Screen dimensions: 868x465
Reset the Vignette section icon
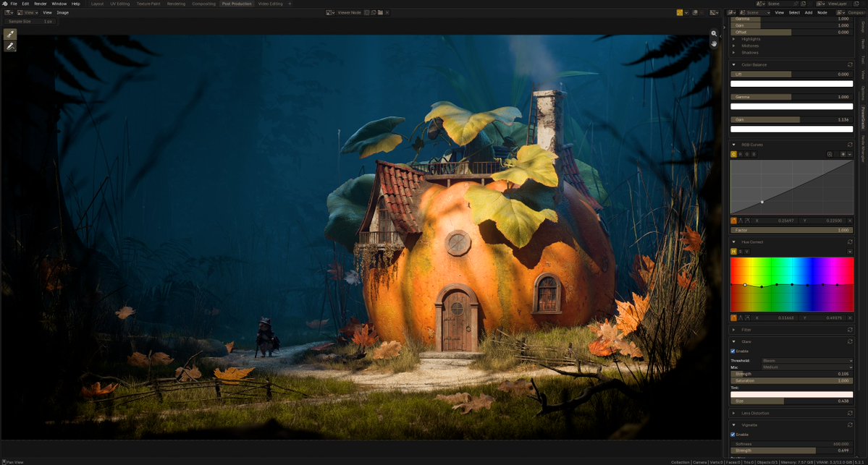(850, 425)
